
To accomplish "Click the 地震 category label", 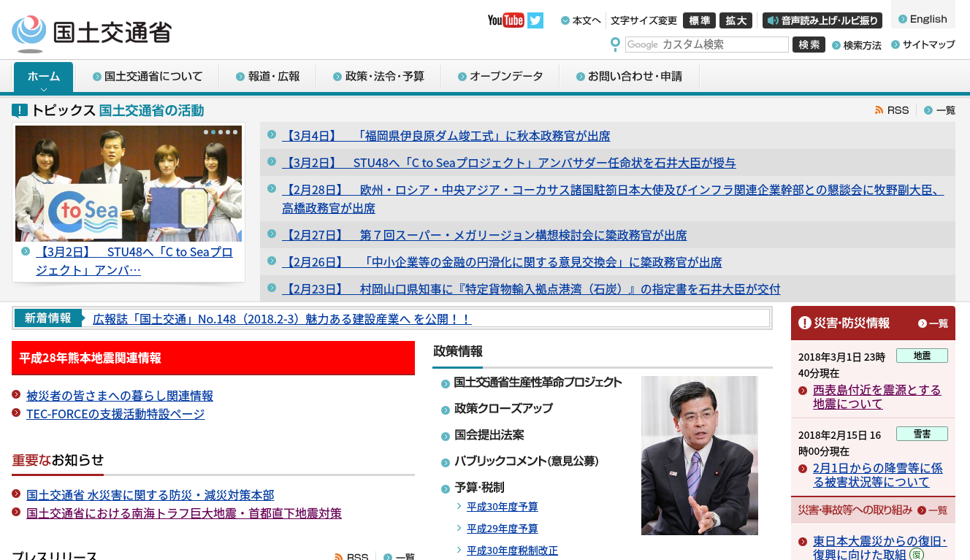I will [922, 356].
